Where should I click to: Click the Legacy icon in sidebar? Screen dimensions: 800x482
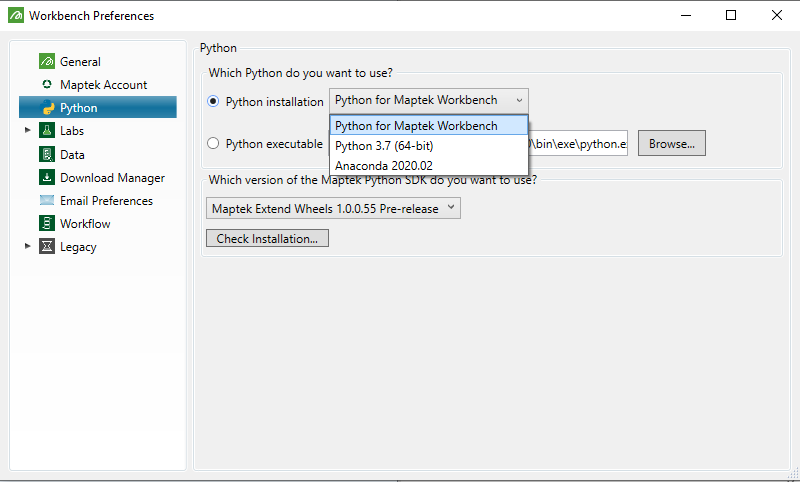[47, 246]
